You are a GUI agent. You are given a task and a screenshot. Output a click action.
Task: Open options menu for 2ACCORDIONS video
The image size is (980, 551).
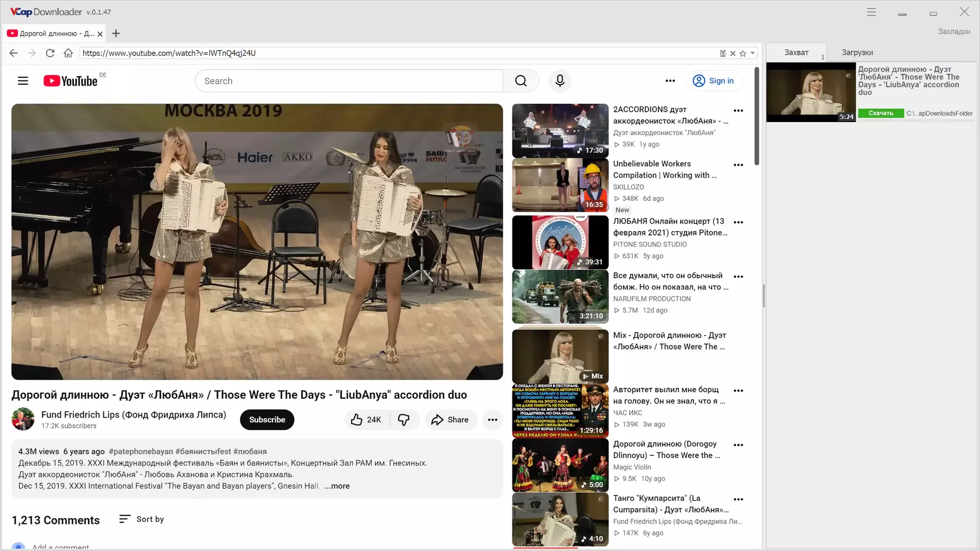(738, 111)
